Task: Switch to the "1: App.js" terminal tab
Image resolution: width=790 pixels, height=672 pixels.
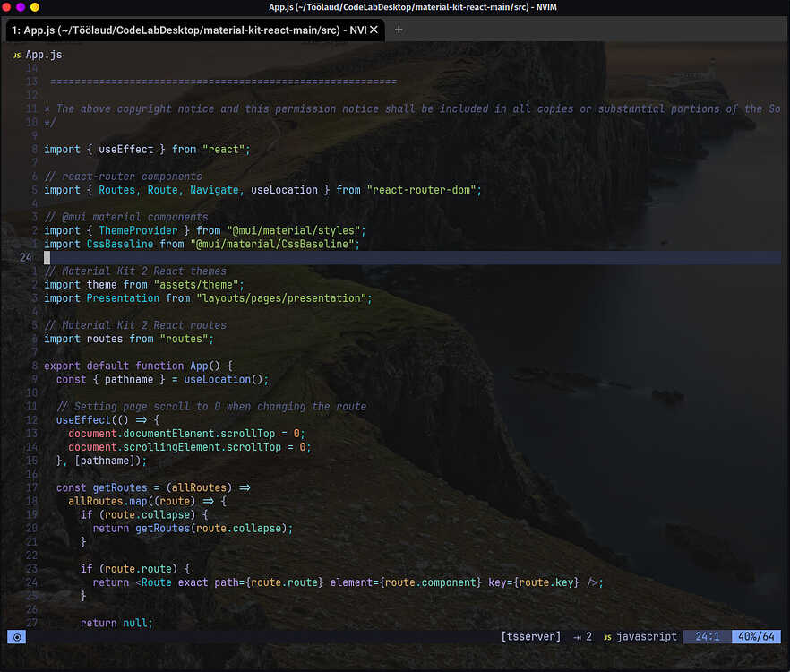Action: (179, 30)
